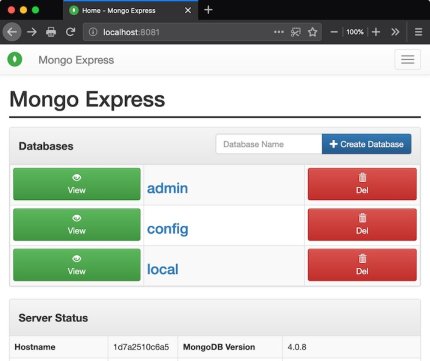Delete the local database
This screenshot has width=430, height=361.
click(x=362, y=265)
